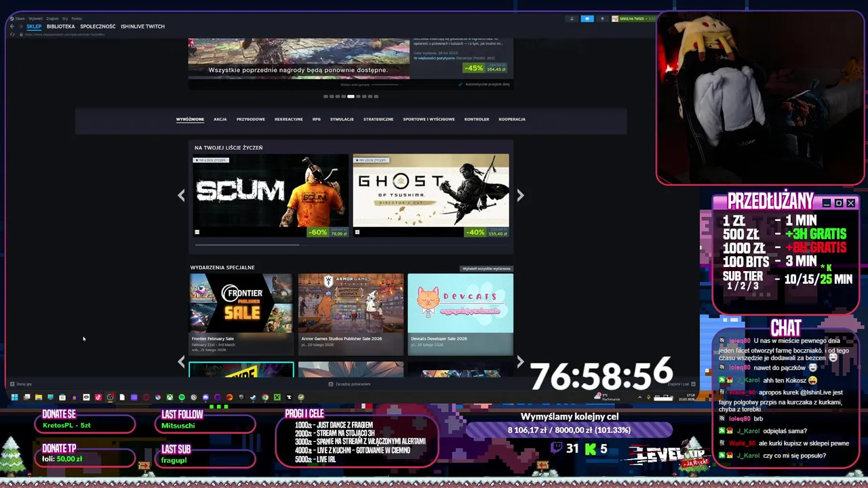
Task: Open the Ghost of Tsushima capsule
Action: point(431,196)
